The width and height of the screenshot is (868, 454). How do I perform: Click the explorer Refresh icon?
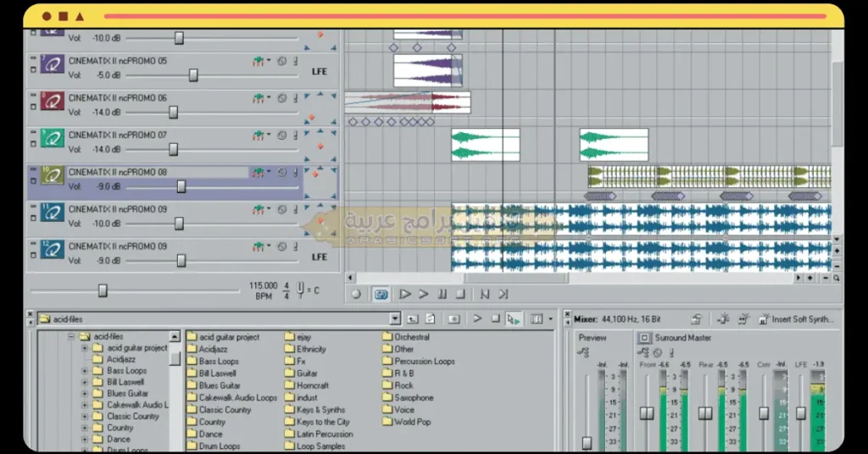(x=430, y=319)
